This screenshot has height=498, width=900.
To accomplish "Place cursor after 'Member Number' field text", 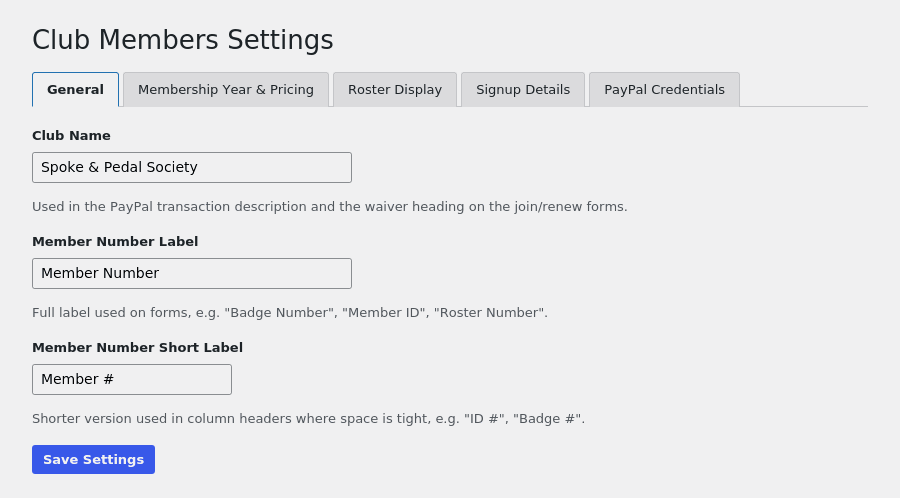I will [161, 273].
